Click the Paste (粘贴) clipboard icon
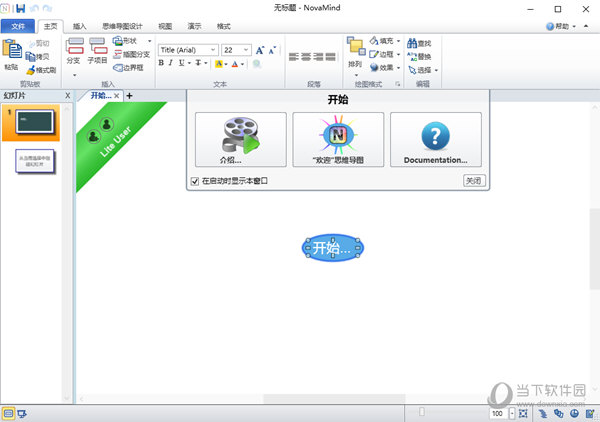The image size is (600, 422). 12,50
